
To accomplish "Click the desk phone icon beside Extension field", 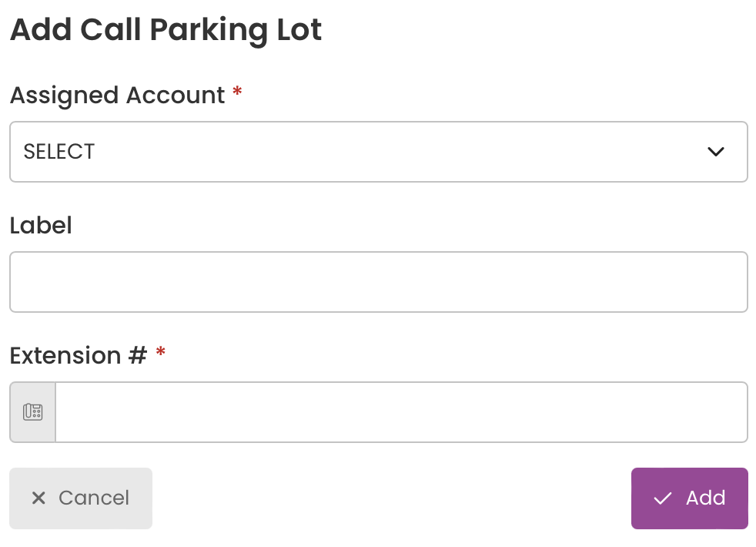I will click(33, 412).
